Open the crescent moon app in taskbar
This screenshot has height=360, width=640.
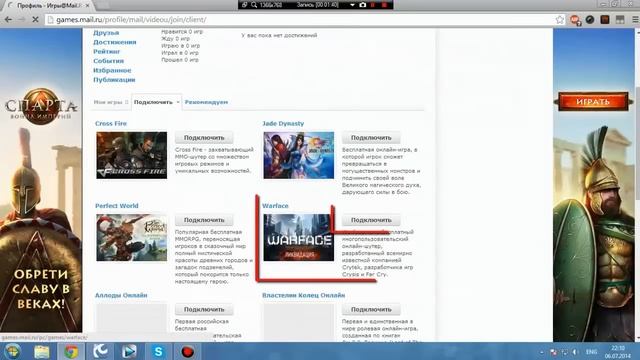[x=100, y=351]
